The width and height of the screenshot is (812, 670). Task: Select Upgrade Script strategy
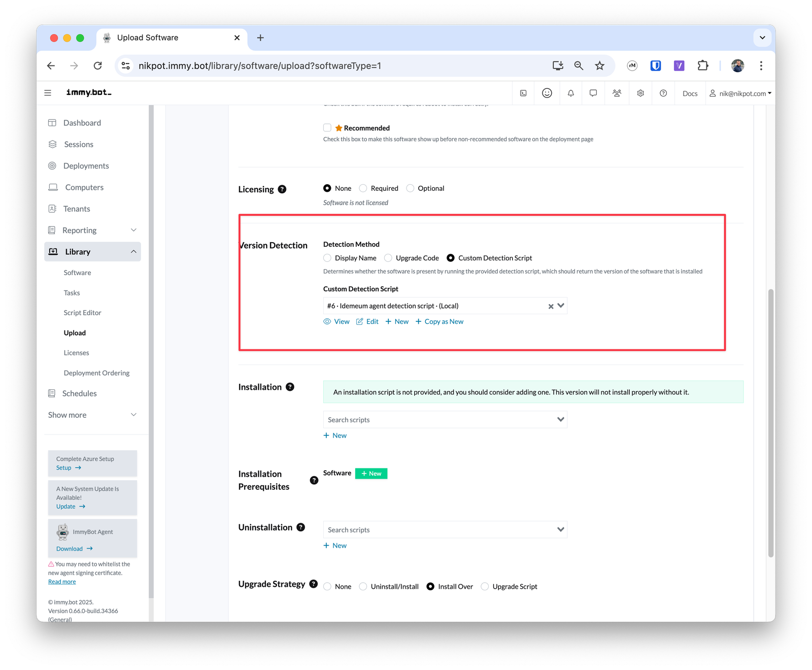[485, 586]
